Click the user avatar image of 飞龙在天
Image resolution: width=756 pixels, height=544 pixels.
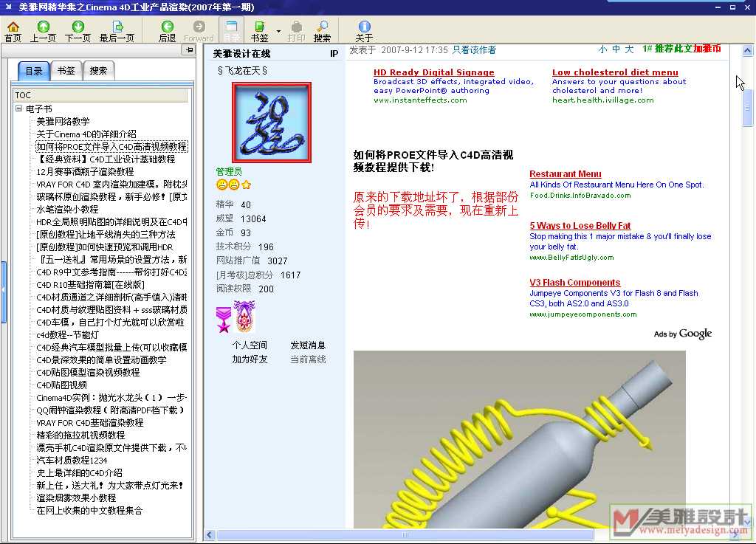pyautogui.click(x=272, y=123)
